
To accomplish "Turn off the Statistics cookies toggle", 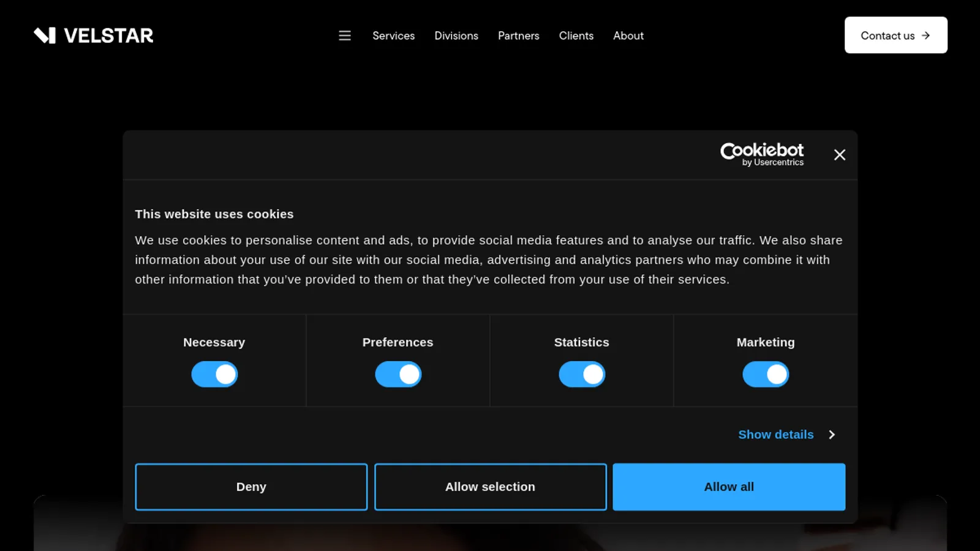I will click(582, 374).
